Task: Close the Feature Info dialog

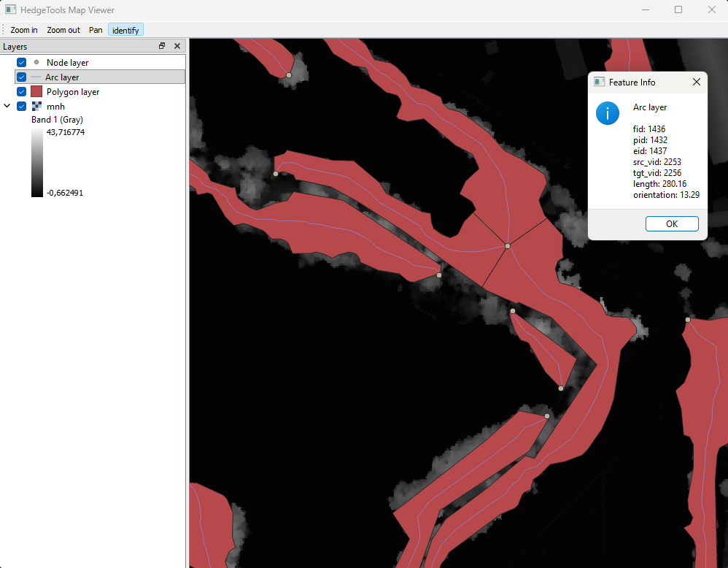Action: pyautogui.click(x=696, y=82)
